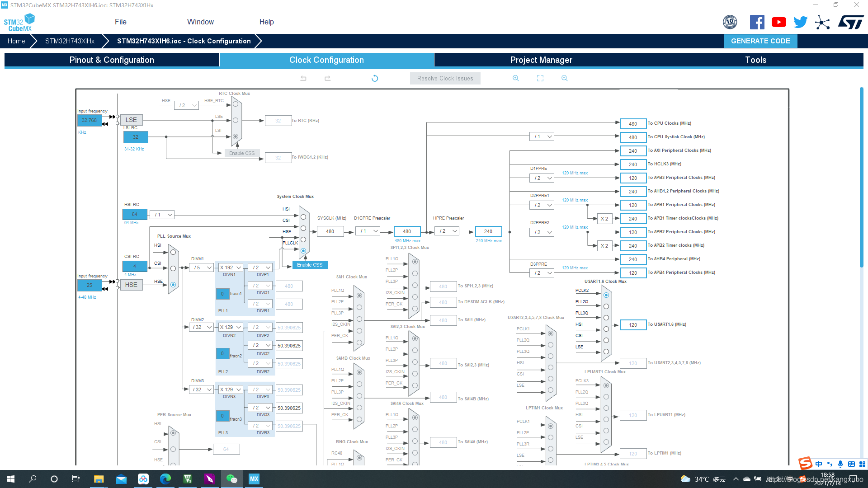This screenshot has width=868, height=488.
Task: Click the Resolve Clock Issues button
Action: (x=445, y=78)
